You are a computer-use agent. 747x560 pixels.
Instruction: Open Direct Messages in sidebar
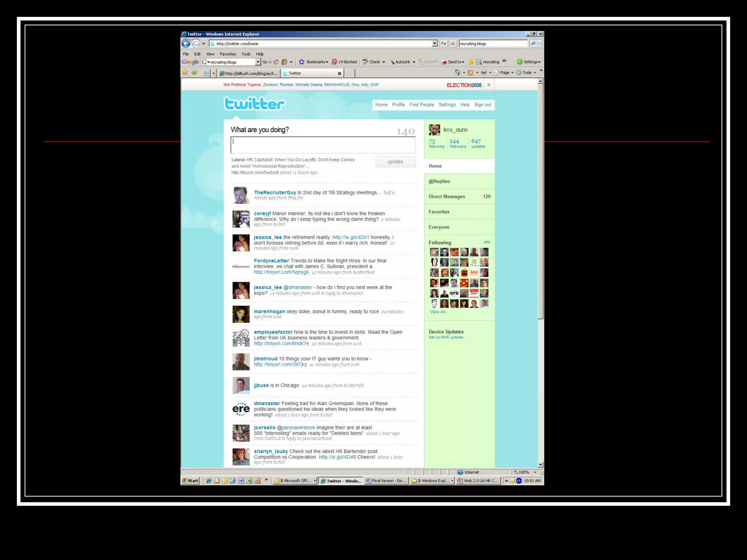click(x=447, y=197)
